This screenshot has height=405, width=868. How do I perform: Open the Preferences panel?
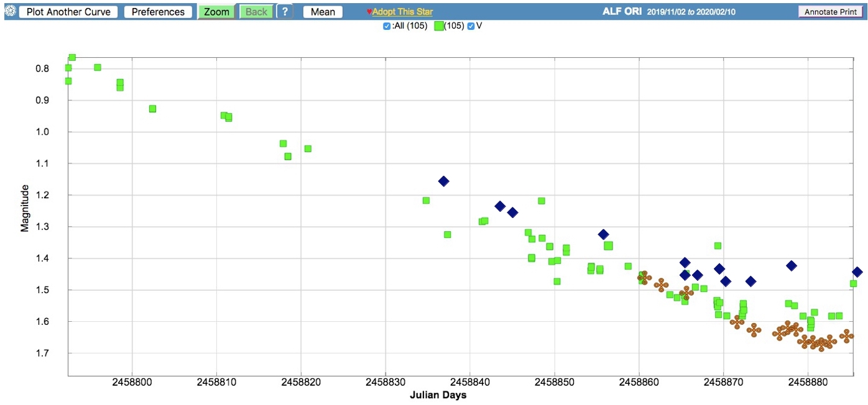click(x=158, y=12)
